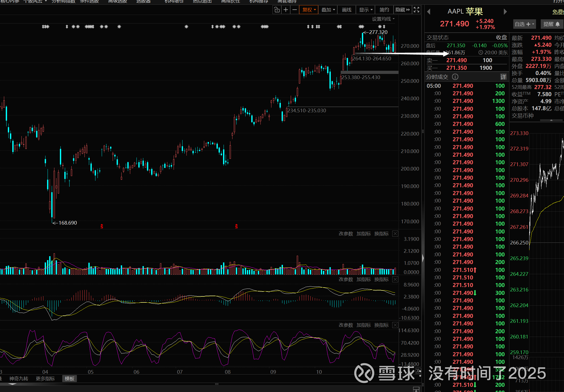The height and width of the screenshot is (392, 564).
Task: Open the 自选 add dropdown
Action: click(524, 24)
